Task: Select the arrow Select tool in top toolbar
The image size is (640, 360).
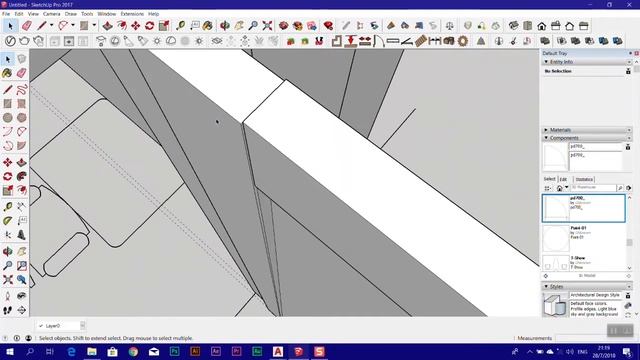Action: (10, 26)
